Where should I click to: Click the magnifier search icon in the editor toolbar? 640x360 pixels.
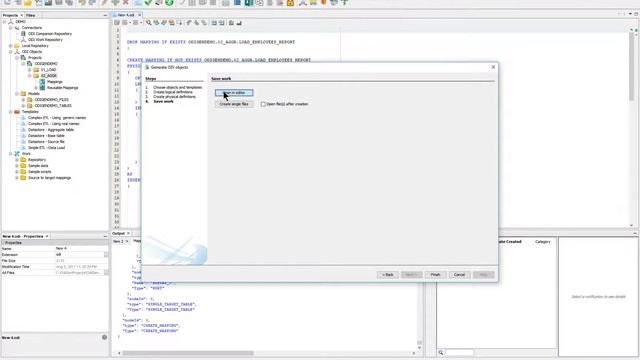[149, 23]
